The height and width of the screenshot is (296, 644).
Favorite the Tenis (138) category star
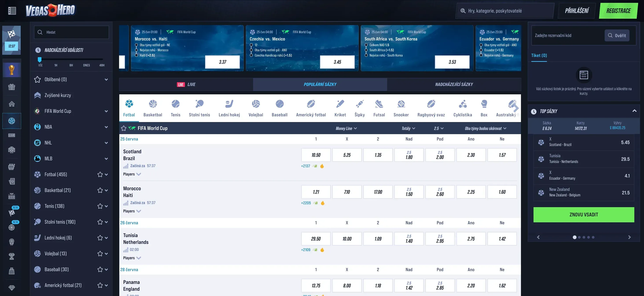(x=100, y=206)
